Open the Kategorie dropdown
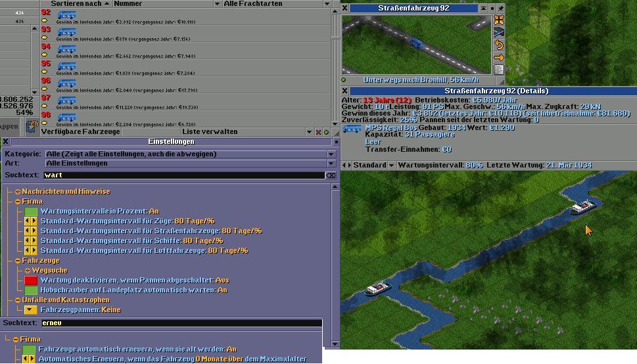637x364 pixels. coord(331,154)
